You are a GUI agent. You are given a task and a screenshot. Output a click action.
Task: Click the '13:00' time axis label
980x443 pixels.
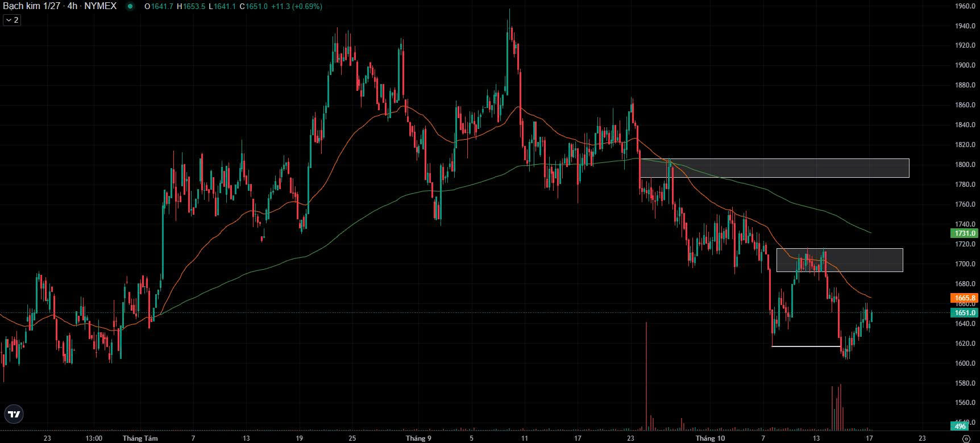click(94, 438)
